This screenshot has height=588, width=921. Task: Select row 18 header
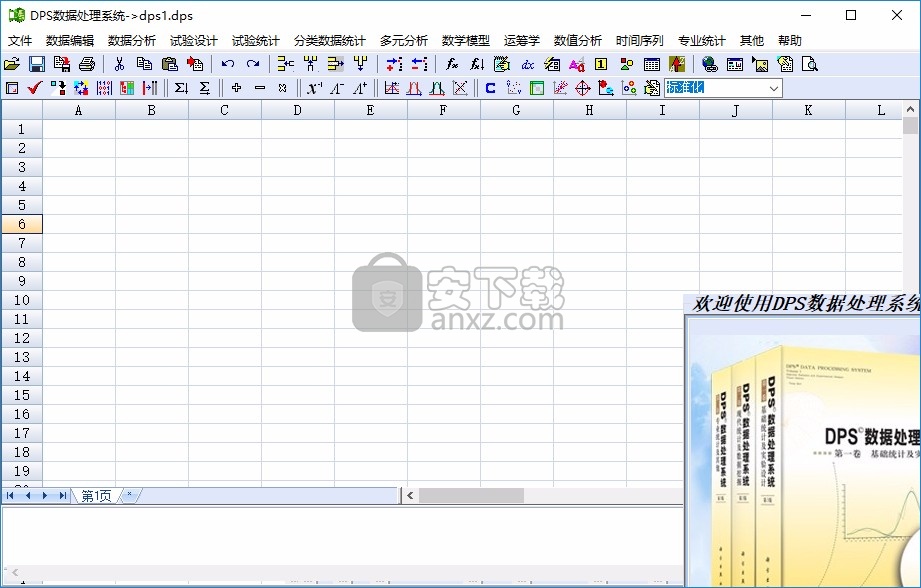point(22,452)
